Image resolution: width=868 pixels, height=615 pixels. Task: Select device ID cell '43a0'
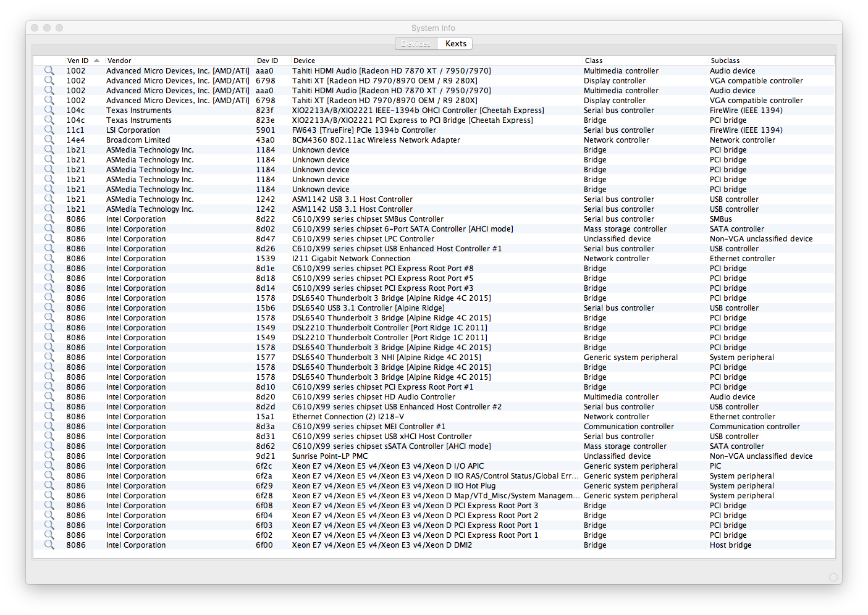(265, 140)
